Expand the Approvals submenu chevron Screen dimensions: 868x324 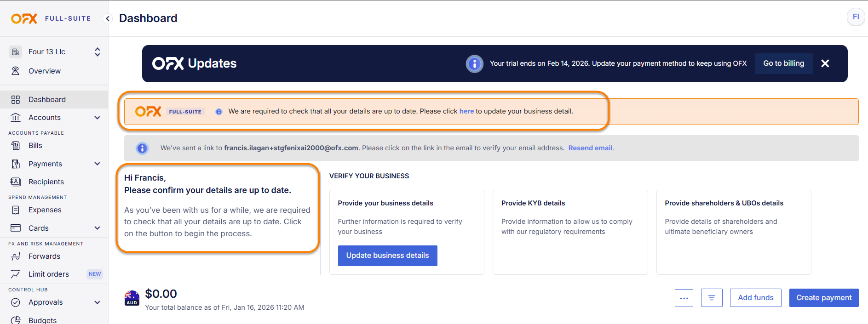(x=97, y=302)
